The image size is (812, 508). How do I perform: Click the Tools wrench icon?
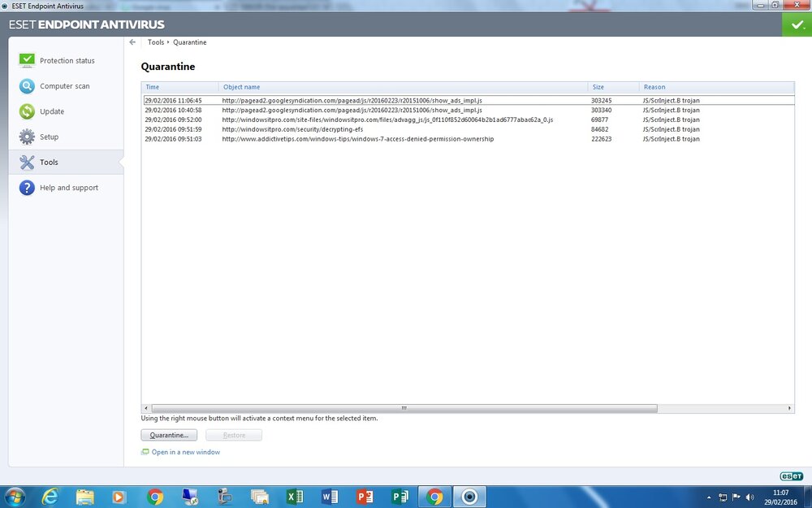click(27, 163)
